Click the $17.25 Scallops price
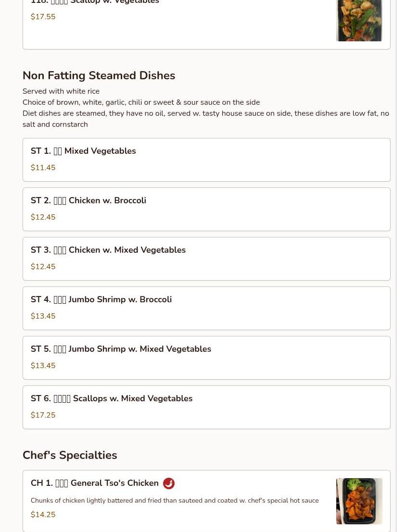The height and width of the screenshot is (532, 406). [x=43, y=415]
